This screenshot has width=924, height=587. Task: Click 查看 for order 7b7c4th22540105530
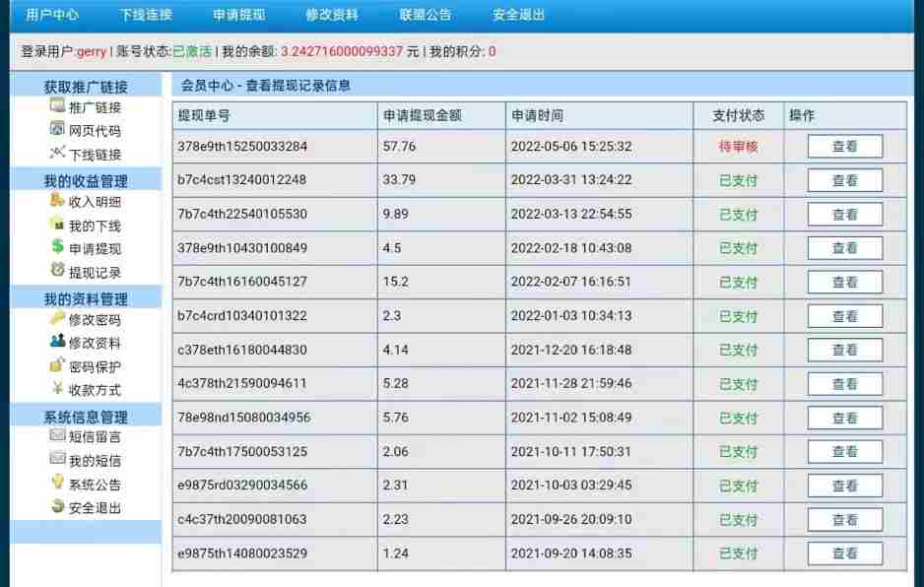pos(845,215)
